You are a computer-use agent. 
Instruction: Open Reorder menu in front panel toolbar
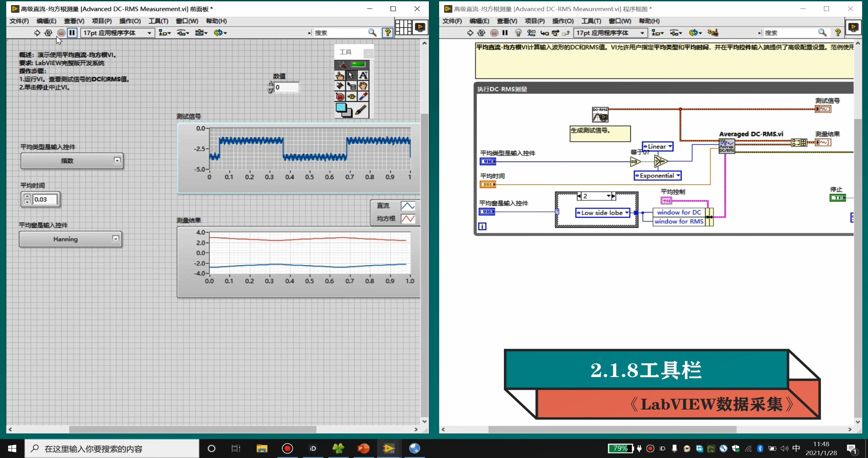[x=220, y=33]
